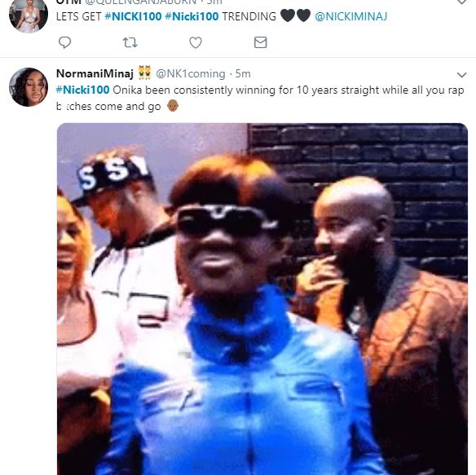476x475 pixels.
Task: Open the #Nicki100 hashtag before TRENDING
Action: [x=192, y=16]
